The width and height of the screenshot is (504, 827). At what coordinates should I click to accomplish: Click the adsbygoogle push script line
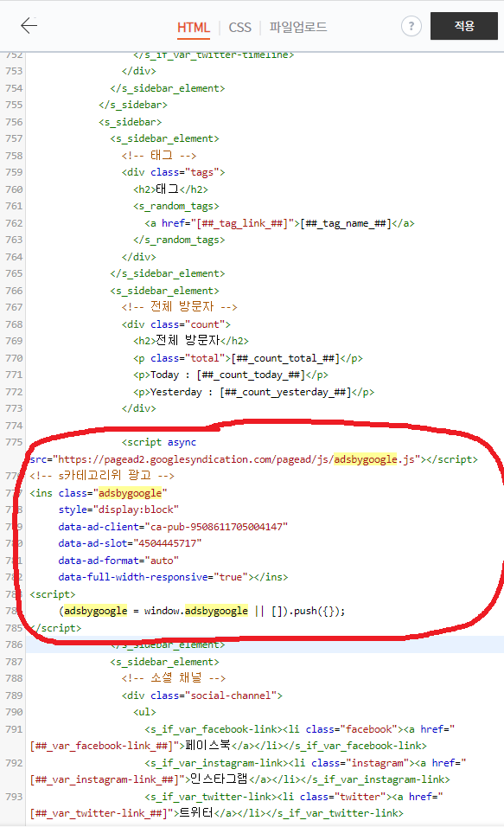point(202,611)
